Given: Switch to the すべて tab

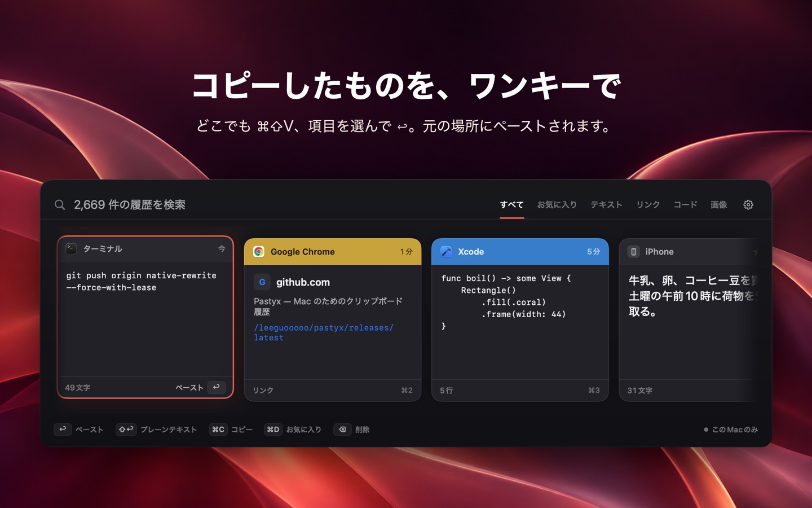Looking at the screenshot, I should [x=512, y=205].
